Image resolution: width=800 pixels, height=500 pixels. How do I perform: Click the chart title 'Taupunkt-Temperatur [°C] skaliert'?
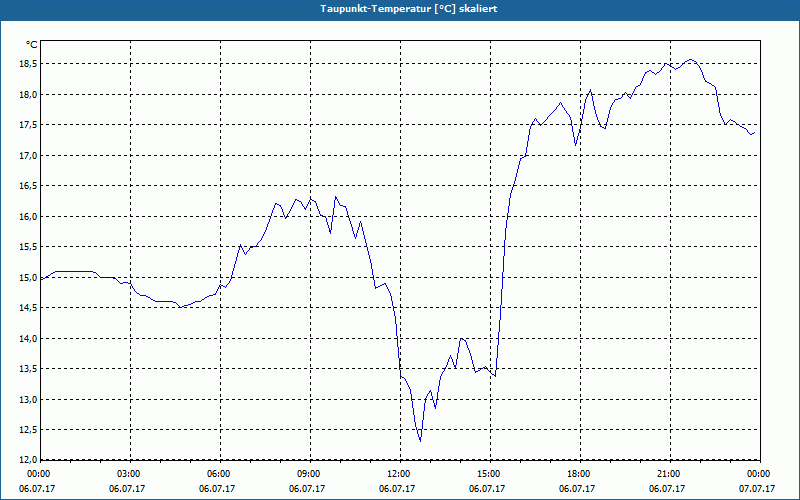coord(409,9)
